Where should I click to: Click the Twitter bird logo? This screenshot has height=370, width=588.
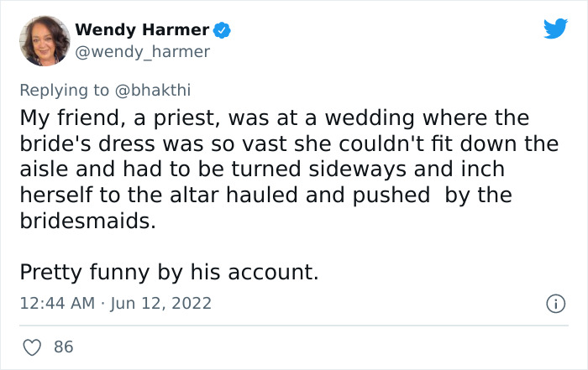point(555,29)
